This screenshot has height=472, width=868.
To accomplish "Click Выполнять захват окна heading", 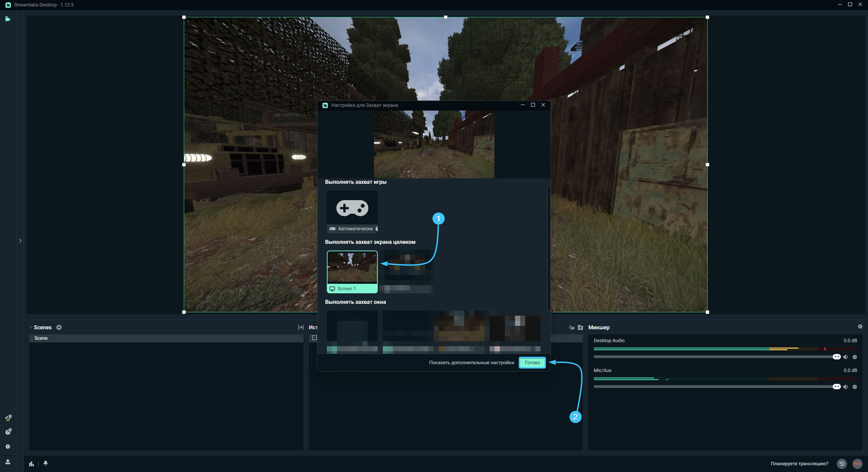I will (x=355, y=302).
